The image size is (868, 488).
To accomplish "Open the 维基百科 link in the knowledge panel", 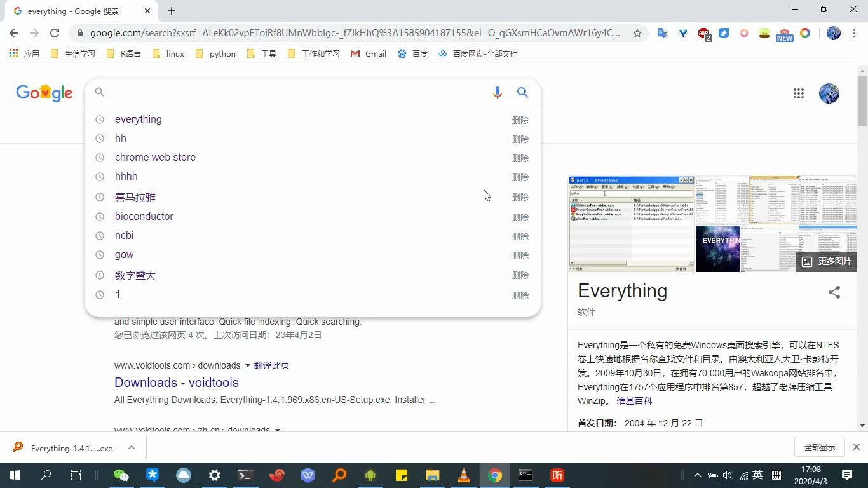I will click(634, 401).
